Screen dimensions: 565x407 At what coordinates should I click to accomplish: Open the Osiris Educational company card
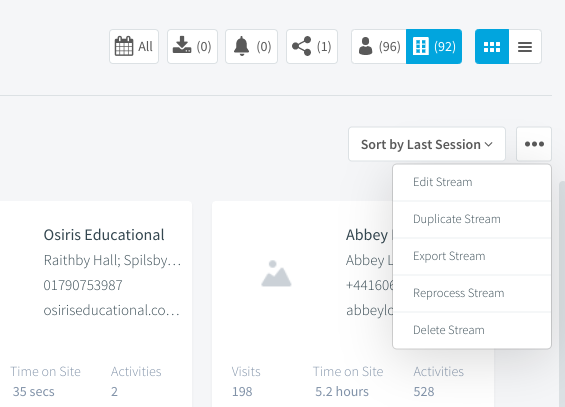(104, 235)
